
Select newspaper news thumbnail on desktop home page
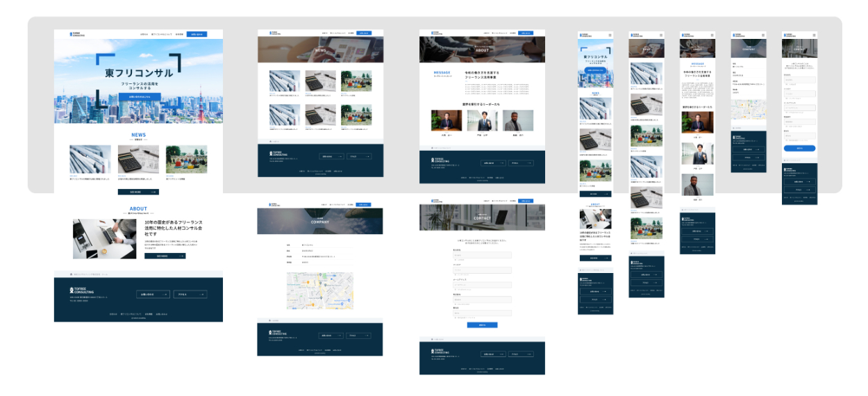[x=90, y=159]
